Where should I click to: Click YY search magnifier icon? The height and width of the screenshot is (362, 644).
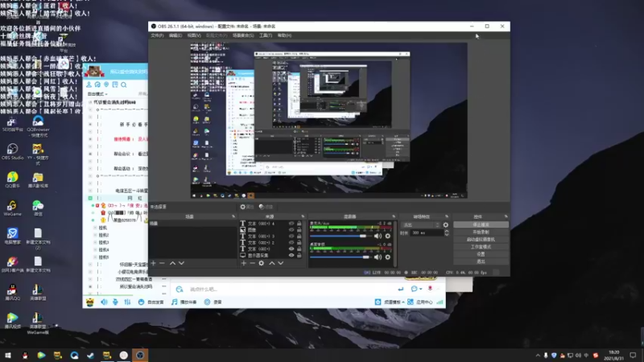click(x=124, y=84)
